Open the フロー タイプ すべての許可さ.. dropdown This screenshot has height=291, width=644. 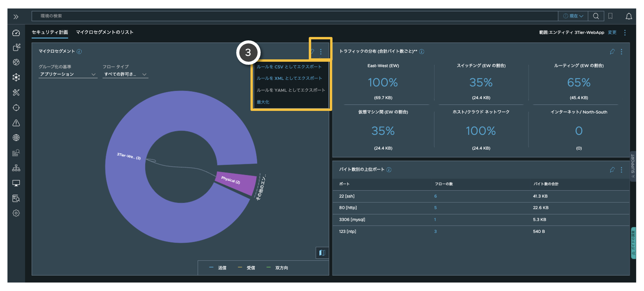(x=125, y=74)
